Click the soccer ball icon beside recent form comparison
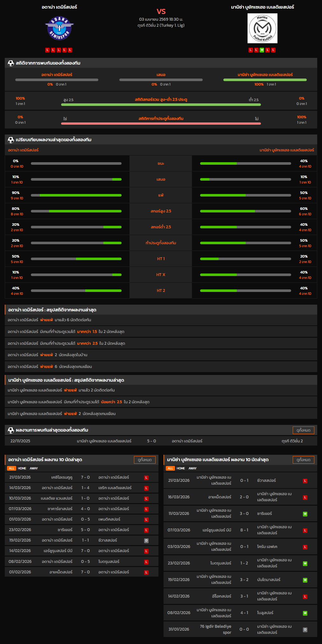 [x=11, y=140]
